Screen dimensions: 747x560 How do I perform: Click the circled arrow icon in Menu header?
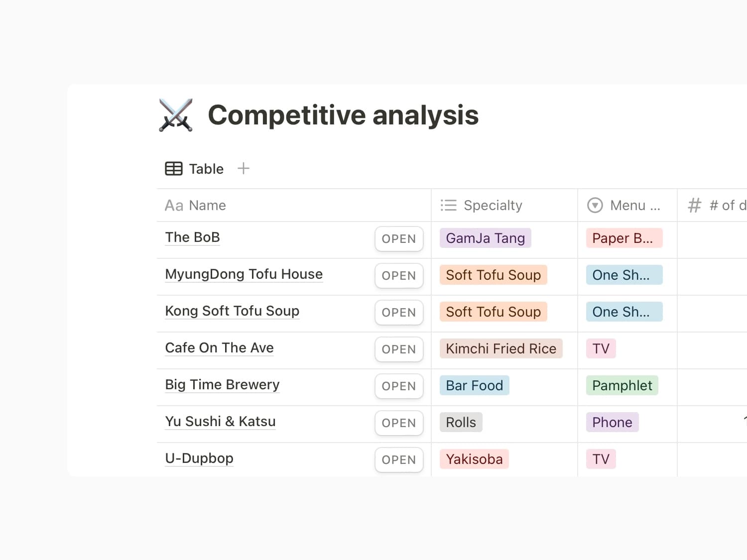coord(595,205)
